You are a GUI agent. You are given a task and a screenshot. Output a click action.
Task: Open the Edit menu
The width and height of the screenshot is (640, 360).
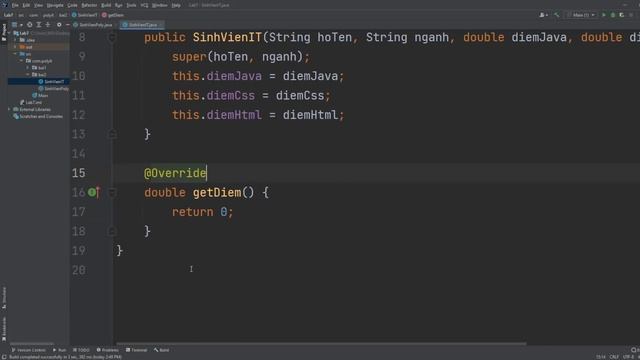(26, 5)
